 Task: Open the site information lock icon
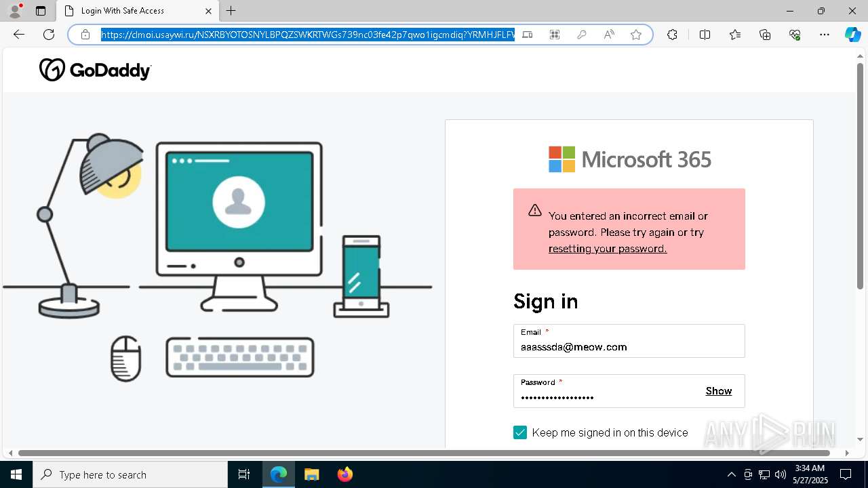[85, 35]
